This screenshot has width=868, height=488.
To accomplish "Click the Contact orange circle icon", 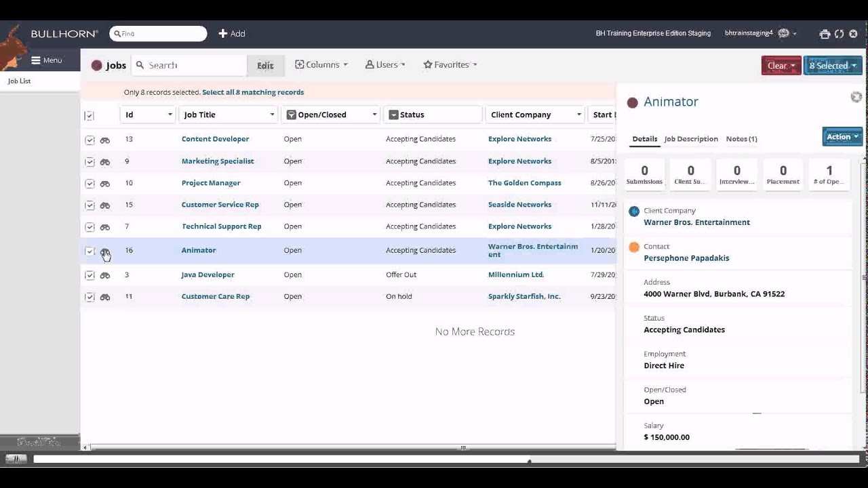I will tap(634, 247).
